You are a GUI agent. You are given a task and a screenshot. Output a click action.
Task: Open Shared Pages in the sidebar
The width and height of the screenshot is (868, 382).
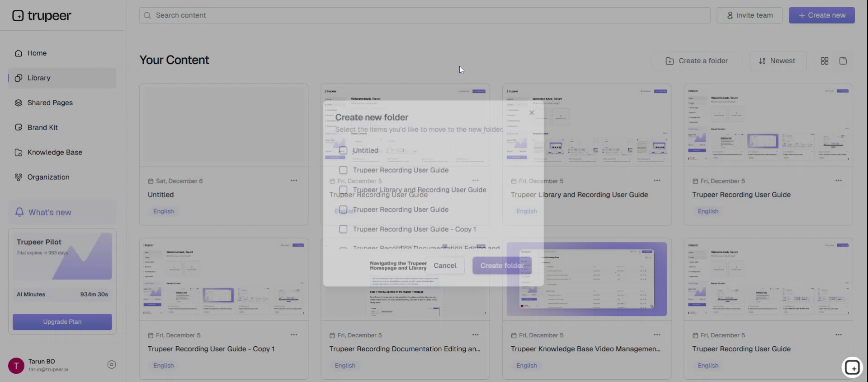(62, 103)
